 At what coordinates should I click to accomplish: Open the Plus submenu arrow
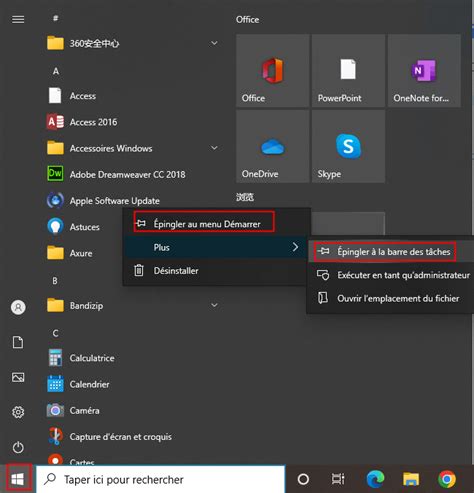click(295, 247)
